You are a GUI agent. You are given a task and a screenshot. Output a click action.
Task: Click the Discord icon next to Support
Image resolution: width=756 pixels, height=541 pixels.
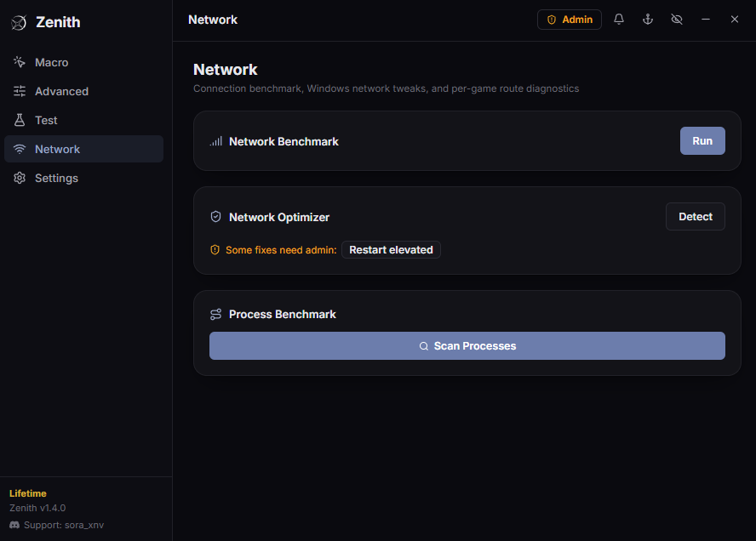click(14, 525)
